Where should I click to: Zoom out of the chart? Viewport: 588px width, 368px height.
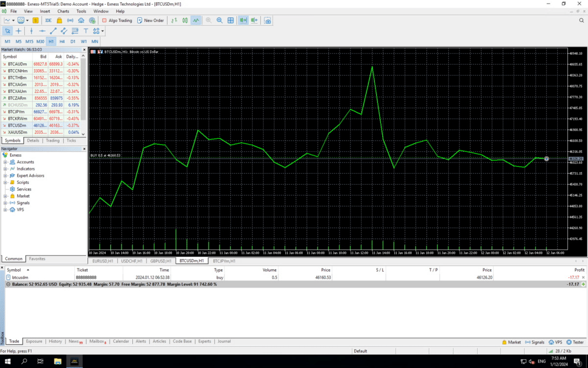[x=220, y=21]
